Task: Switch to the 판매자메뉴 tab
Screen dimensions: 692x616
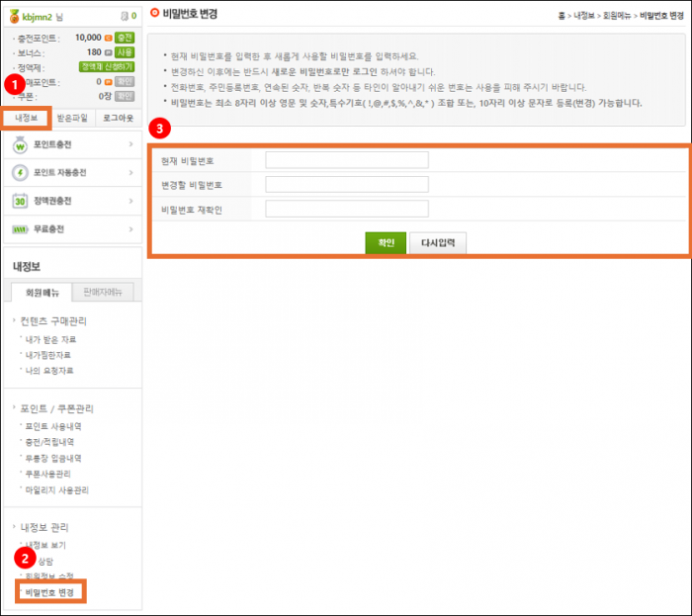Action: pyautogui.click(x=103, y=291)
